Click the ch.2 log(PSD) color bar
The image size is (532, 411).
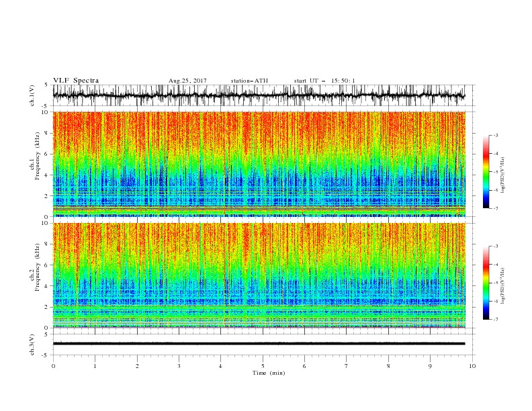pos(486,283)
